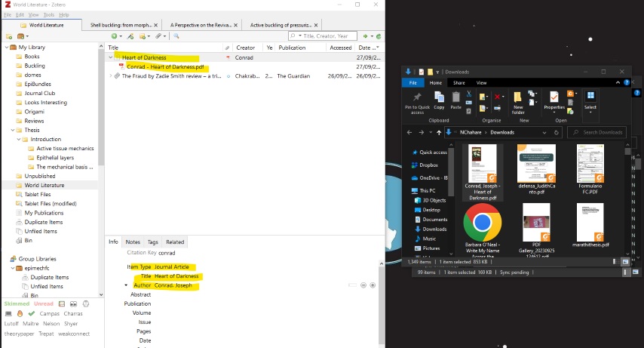This screenshot has height=348, width=644.
Task: Click the Item Type field value Journal Article
Action: (x=172, y=266)
